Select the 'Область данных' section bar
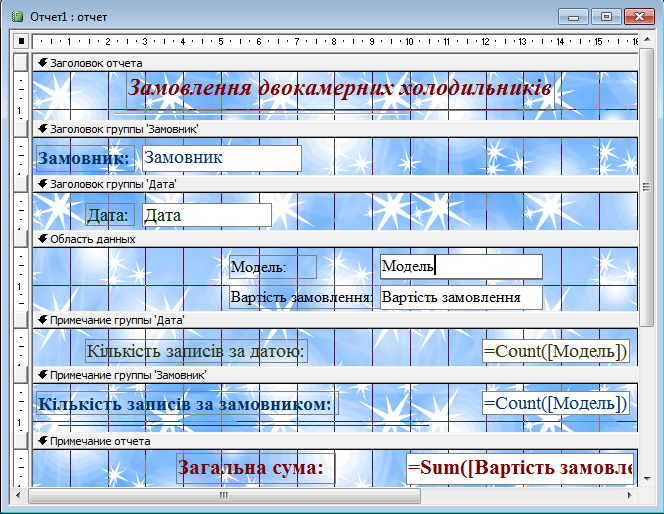Image resolution: width=664 pixels, height=514 pixels. click(x=335, y=239)
